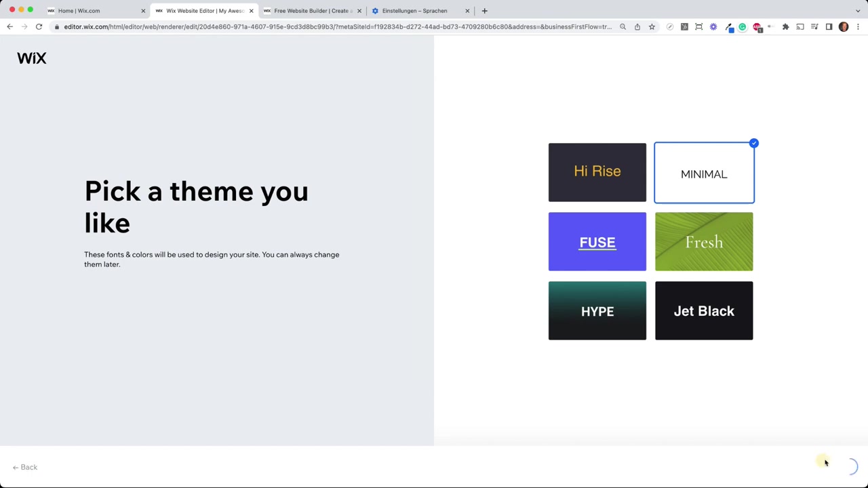
Task: Choose the HYPE theme
Action: point(597,310)
